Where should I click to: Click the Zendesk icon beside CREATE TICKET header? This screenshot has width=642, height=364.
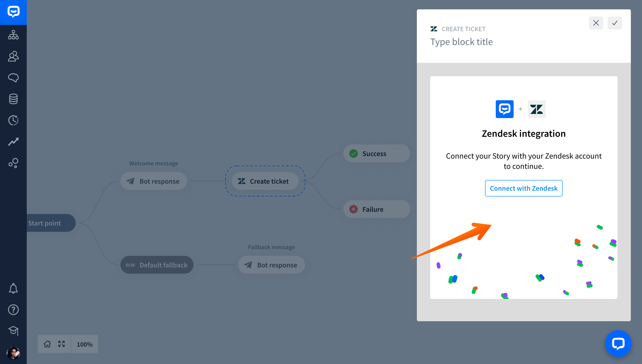pyautogui.click(x=434, y=29)
